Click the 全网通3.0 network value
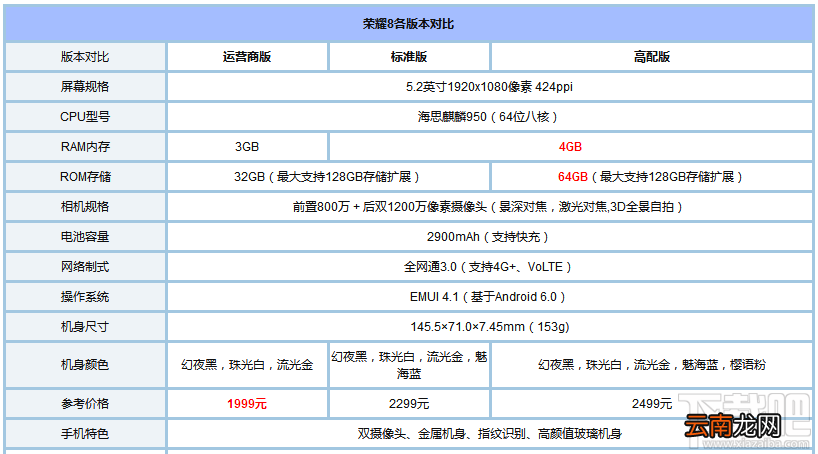This screenshot has height=454, width=818. (x=489, y=267)
